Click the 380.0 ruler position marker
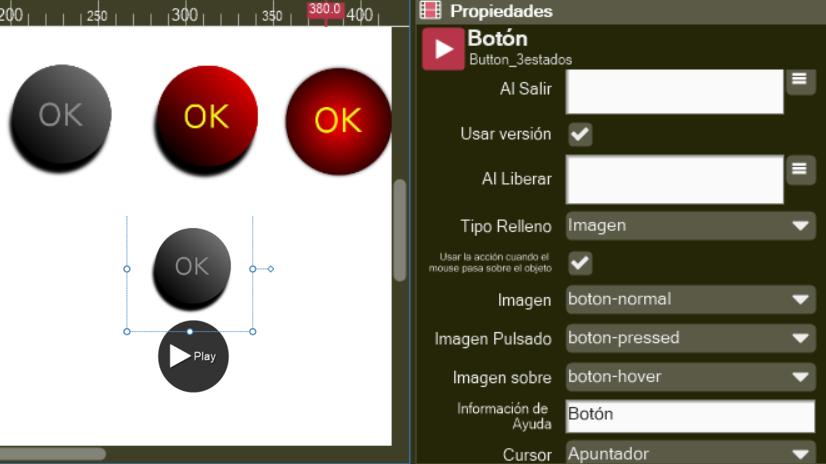 [x=325, y=9]
